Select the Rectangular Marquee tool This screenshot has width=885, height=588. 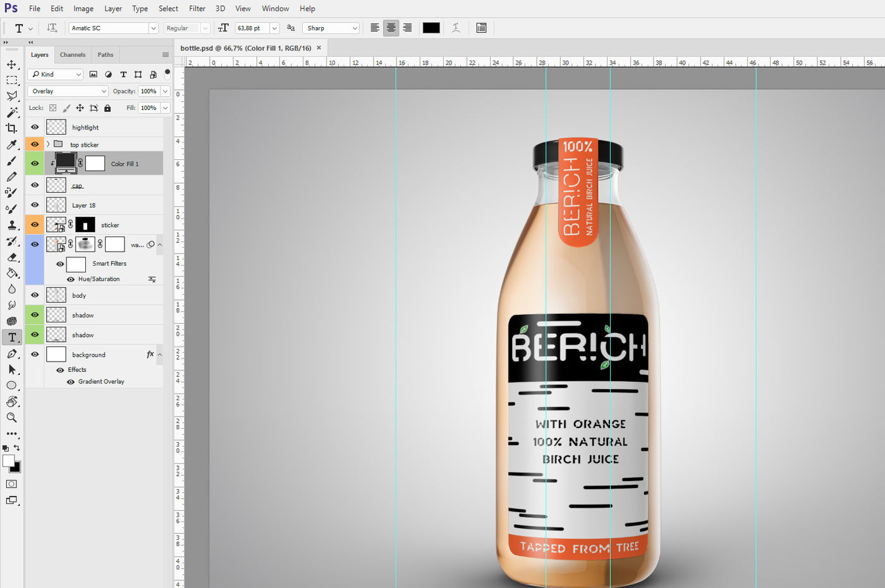pyautogui.click(x=11, y=80)
